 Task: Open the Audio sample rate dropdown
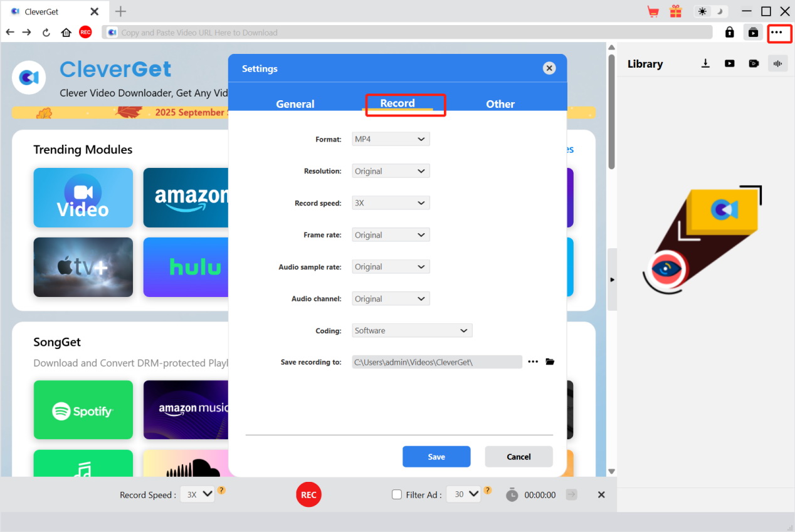pyautogui.click(x=391, y=267)
